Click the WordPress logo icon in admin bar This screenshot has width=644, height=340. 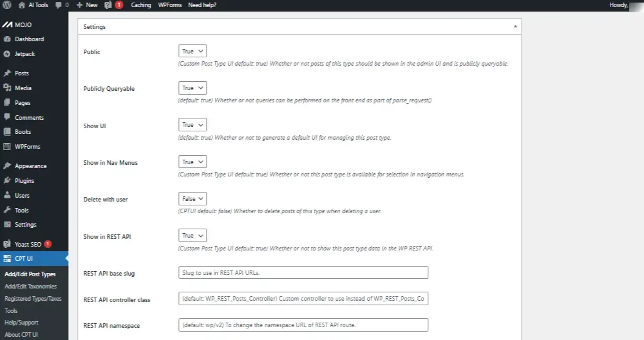6,5
